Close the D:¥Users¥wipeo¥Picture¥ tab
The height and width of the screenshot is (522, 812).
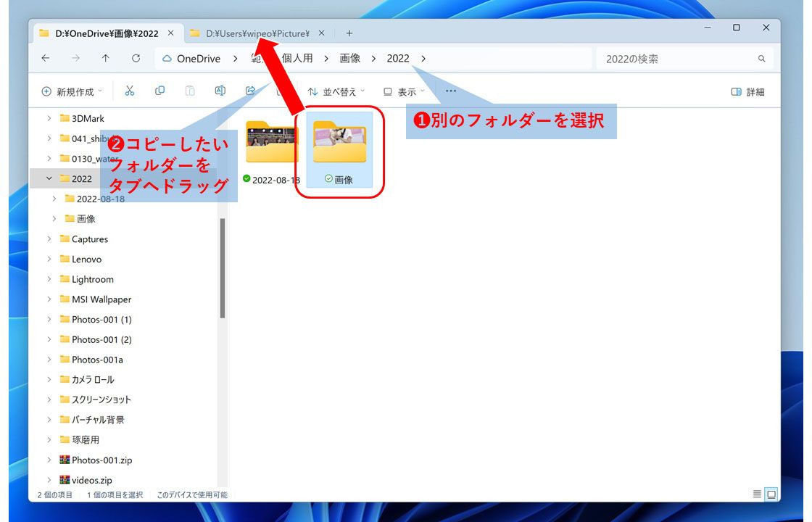322,33
